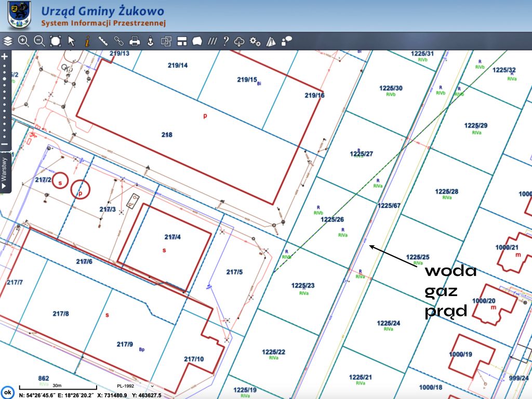Select the zoom in magnifier tool
The width and height of the screenshot is (532, 399).
point(23,42)
